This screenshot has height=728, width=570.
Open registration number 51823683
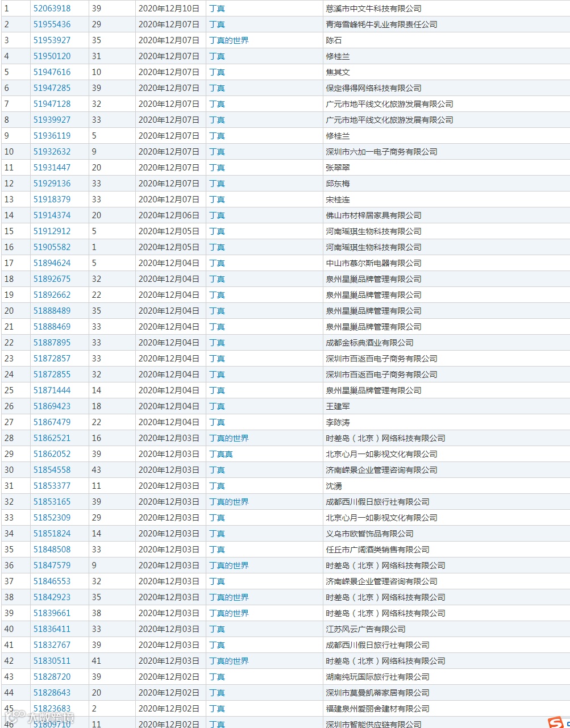[52, 709]
